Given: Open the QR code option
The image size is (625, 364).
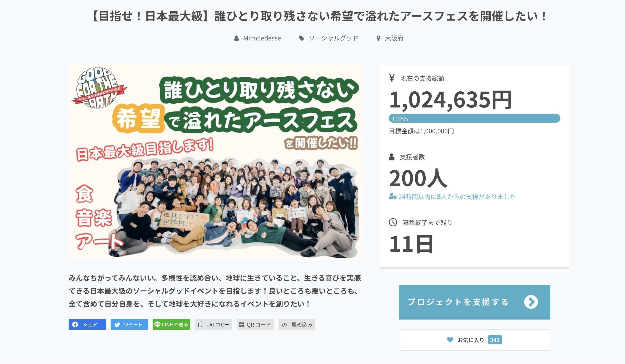Looking at the screenshot, I should pos(255,324).
